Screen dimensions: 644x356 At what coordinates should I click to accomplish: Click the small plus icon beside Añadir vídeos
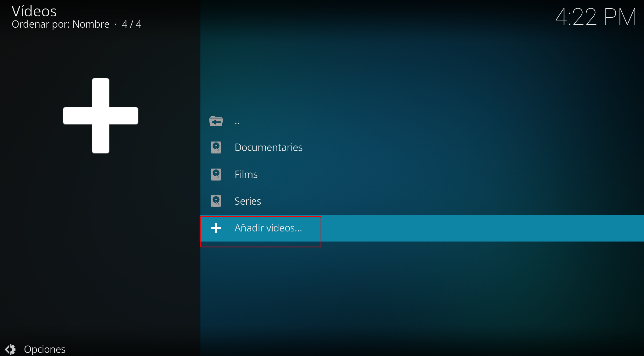coord(216,228)
